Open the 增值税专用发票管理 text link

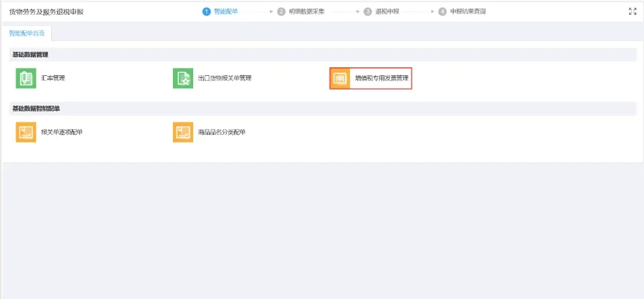[x=382, y=79]
